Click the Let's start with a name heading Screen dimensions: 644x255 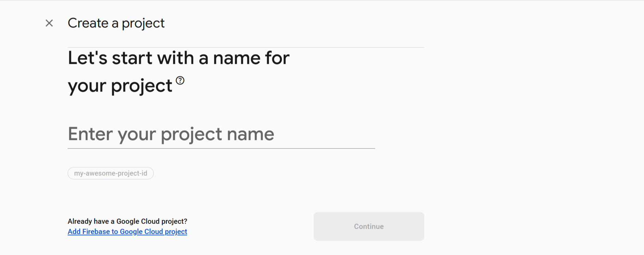(x=179, y=72)
